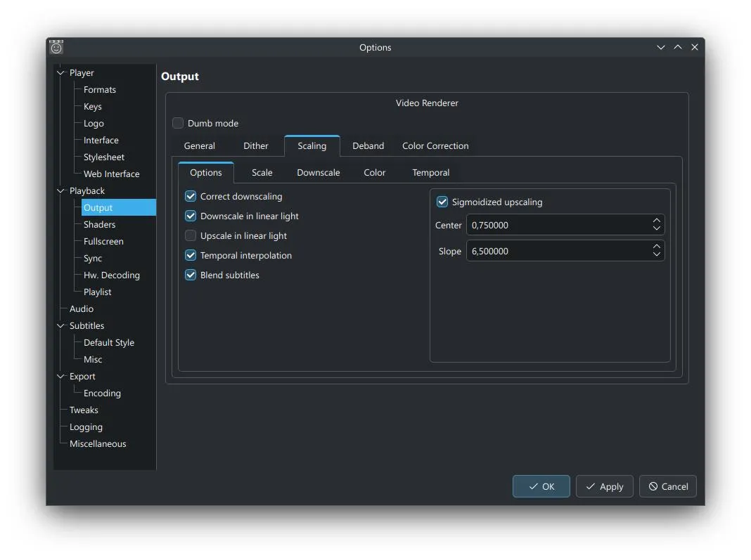Screen dimensions: 751x560
Task: Select Output under Playback
Action: pyautogui.click(x=119, y=208)
